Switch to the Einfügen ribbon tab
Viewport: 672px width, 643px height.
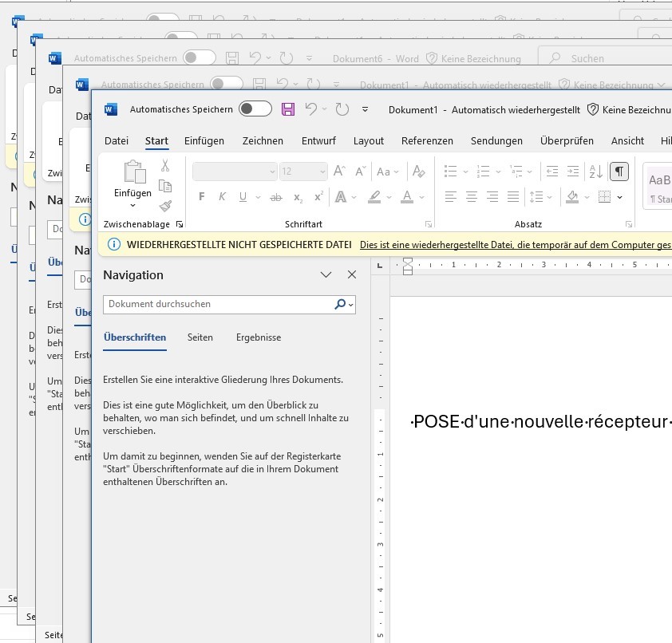pos(204,141)
